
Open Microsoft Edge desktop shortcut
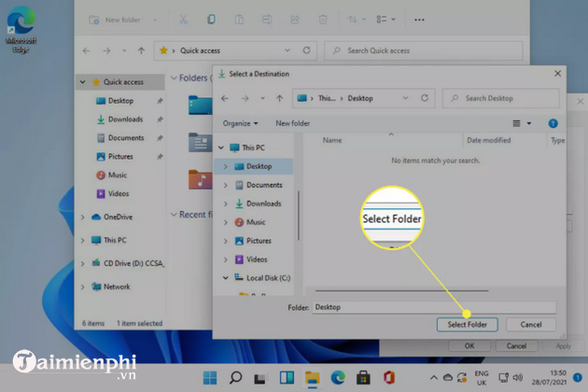pos(21,29)
